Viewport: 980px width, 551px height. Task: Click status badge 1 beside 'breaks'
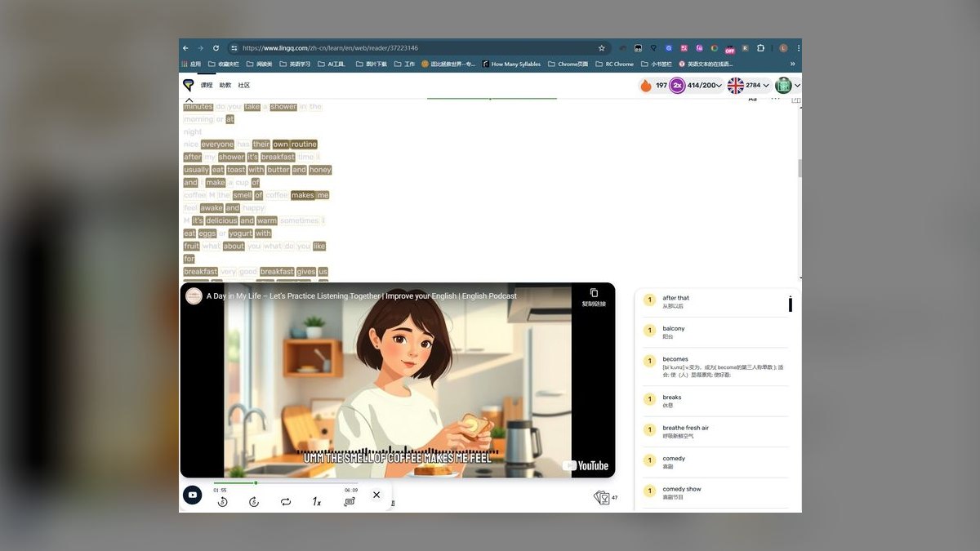(x=649, y=399)
